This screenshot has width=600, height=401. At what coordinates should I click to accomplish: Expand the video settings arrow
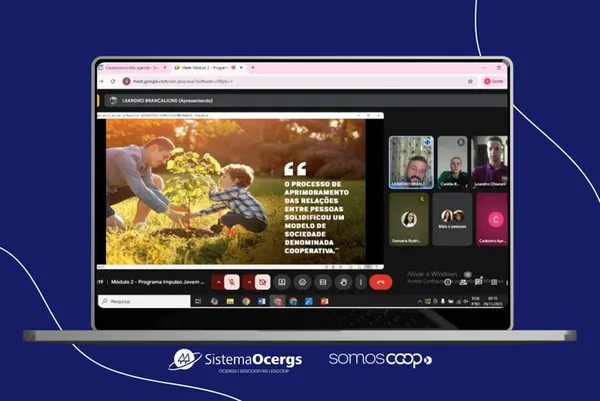(247, 282)
